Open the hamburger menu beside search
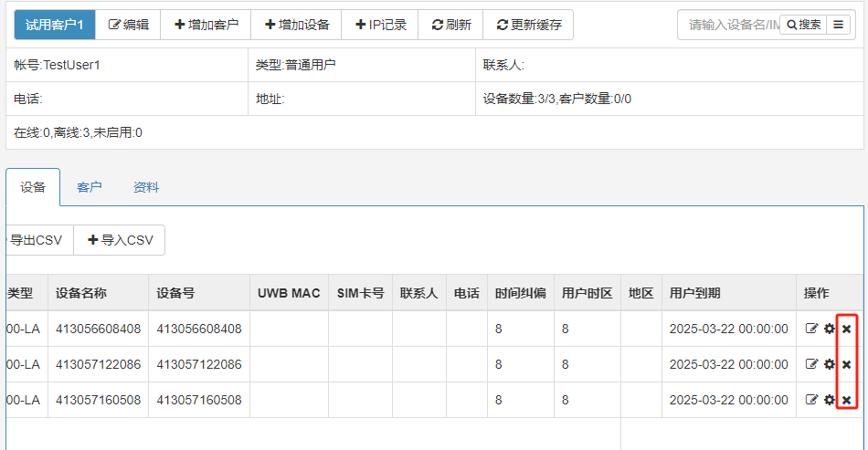868x450 pixels. 838,25
